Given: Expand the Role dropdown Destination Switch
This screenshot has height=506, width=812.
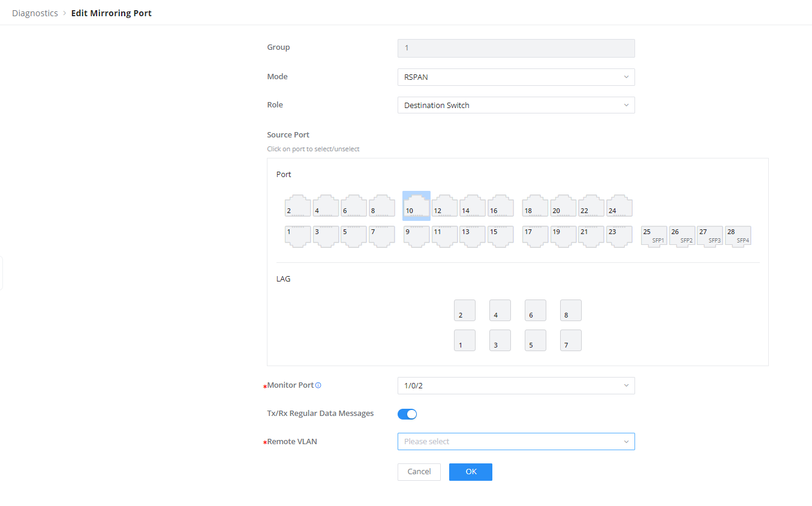Looking at the screenshot, I should [x=516, y=105].
